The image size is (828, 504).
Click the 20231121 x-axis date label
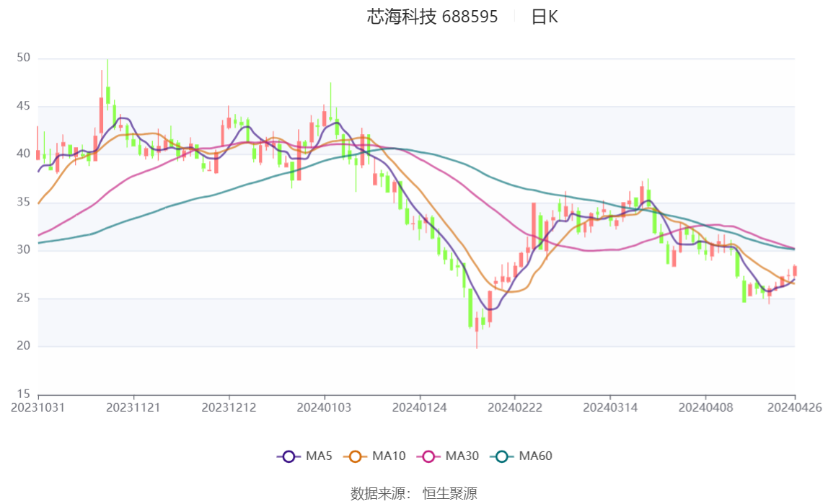coord(133,408)
